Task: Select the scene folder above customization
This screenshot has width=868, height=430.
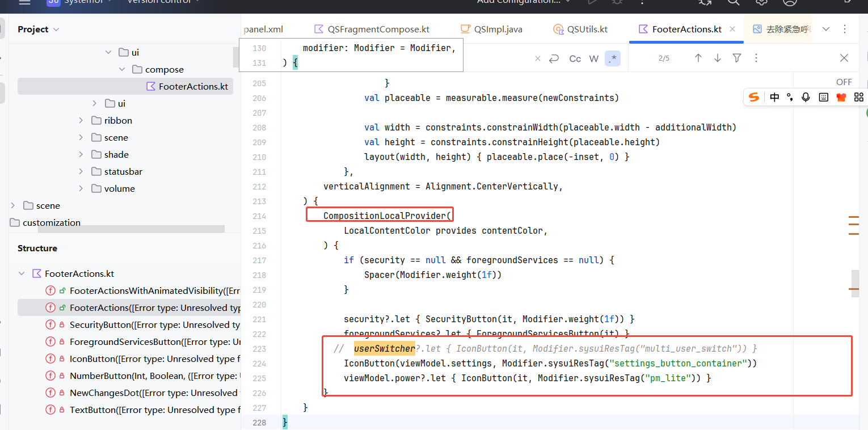Action: click(x=48, y=205)
